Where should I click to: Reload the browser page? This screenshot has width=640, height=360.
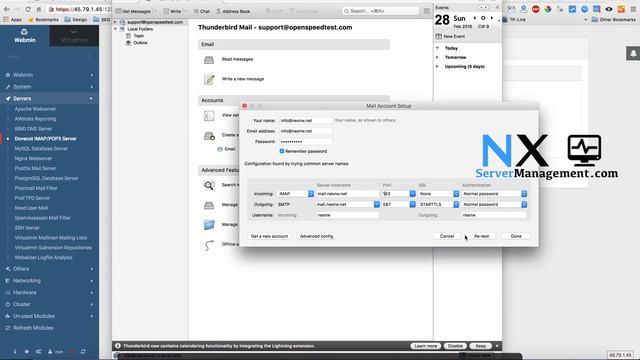coord(28,9)
